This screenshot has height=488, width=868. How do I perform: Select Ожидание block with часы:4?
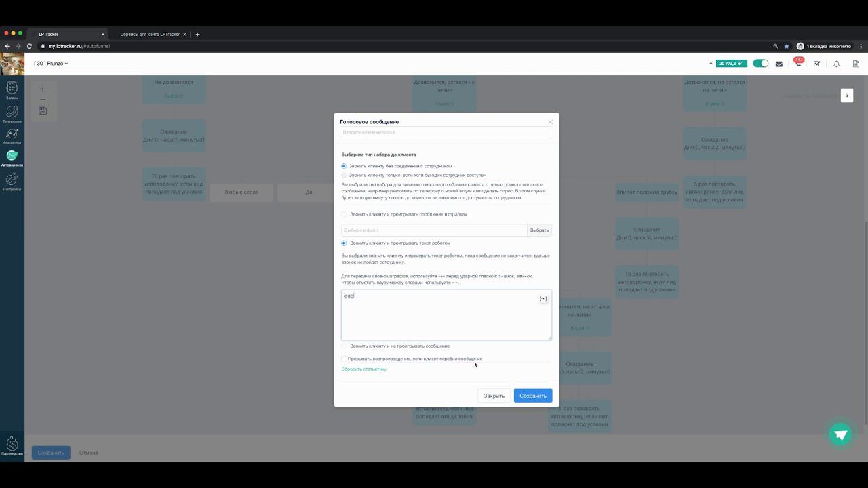(647, 234)
